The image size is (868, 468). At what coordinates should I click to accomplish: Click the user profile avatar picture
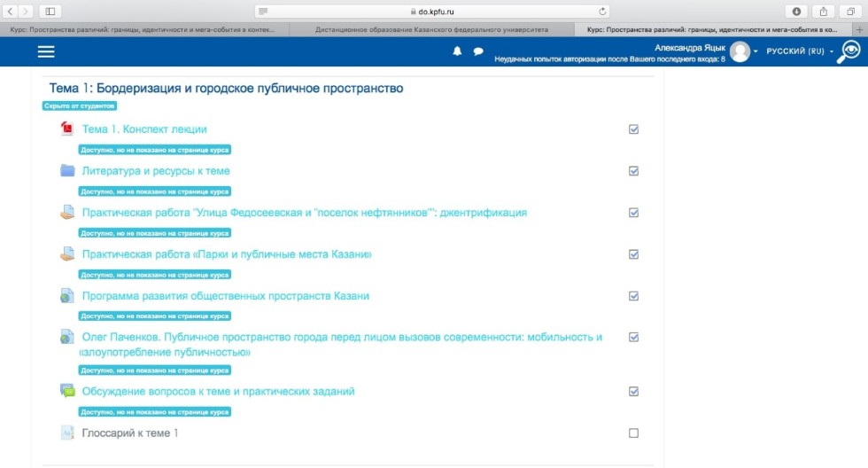tap(740, 51)
